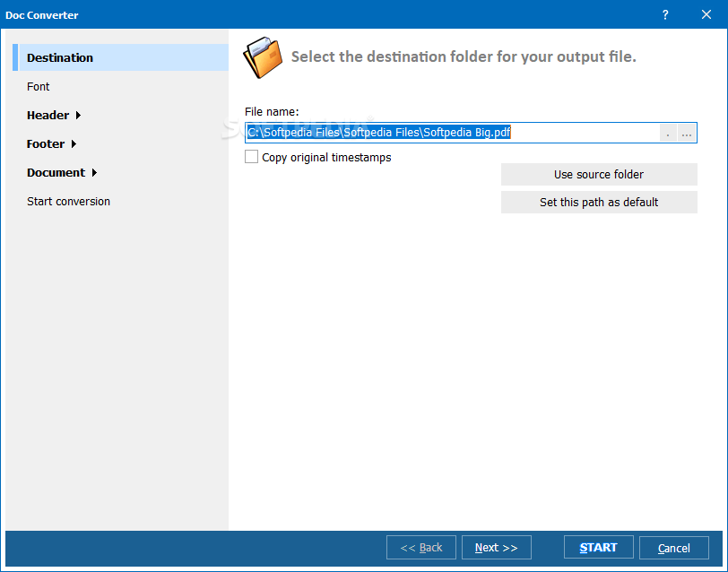The height and width of the screenshot is (572, 728).
Task: Open the Header section
Action: click(x=48, y=115)
